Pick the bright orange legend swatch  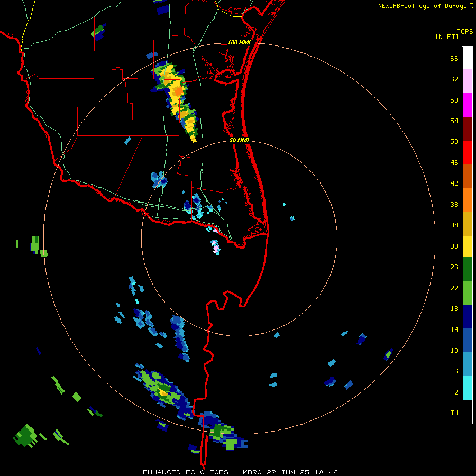click(467, 200)
